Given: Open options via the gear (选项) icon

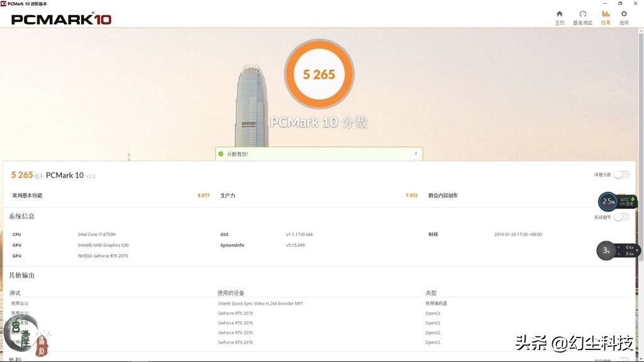Looking at the screenshot, I should point(623,17).
